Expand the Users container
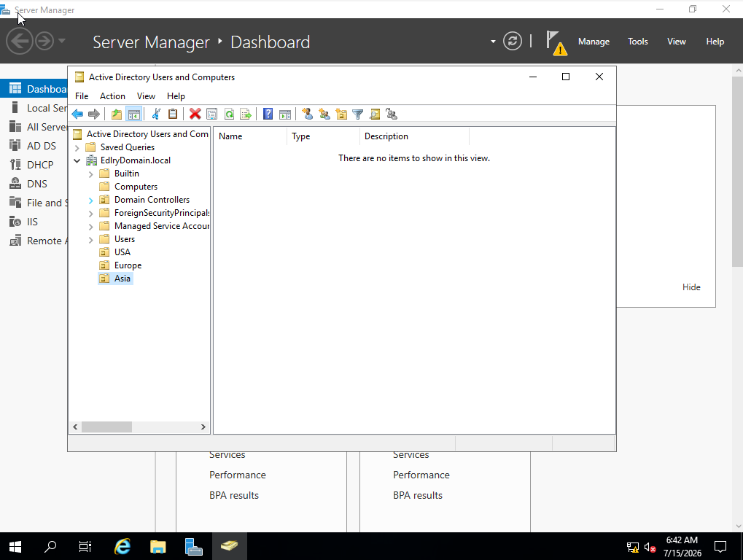 [x=91, y=240]
